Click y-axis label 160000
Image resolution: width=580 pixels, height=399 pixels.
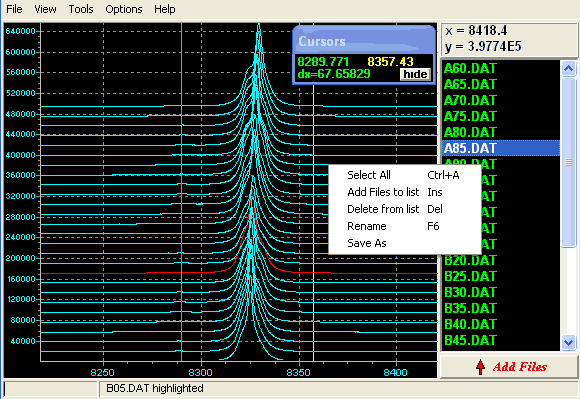pos(20,279)
